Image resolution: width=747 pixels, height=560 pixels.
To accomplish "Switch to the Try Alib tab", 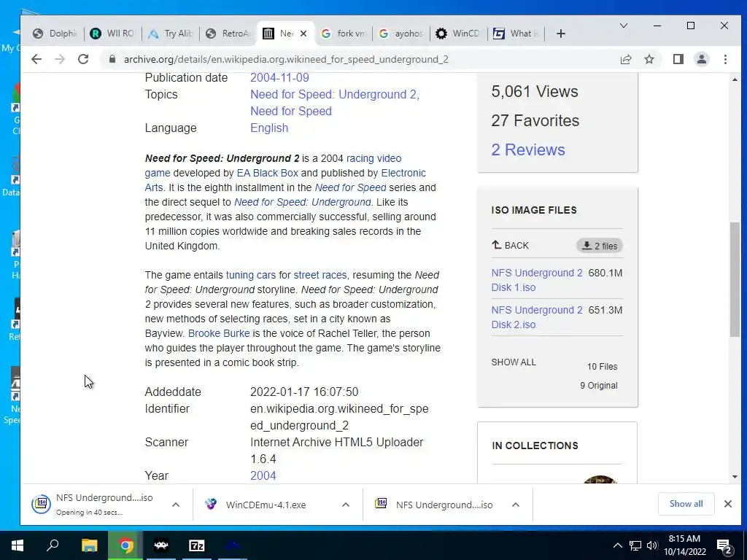I will [x=171, y=34].
